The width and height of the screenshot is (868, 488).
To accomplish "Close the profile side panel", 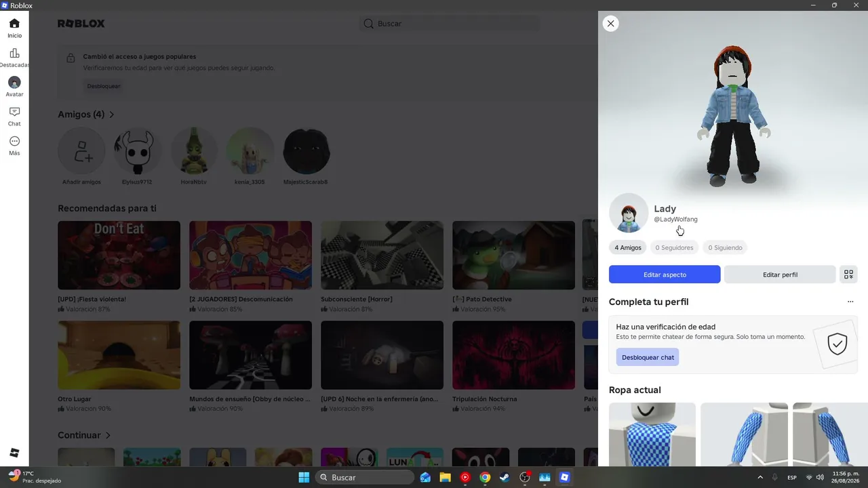I will [x=611, y=24].
